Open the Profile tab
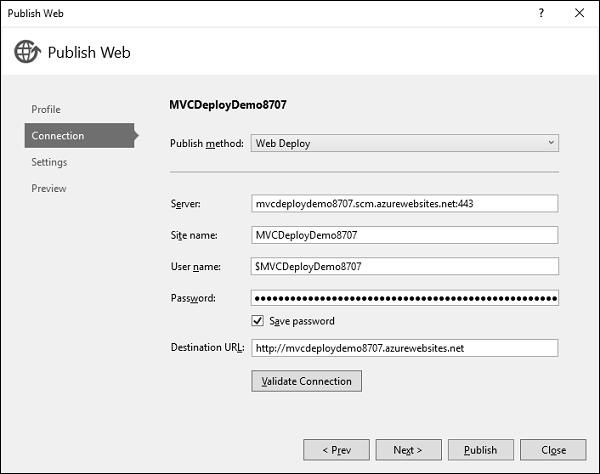Screen dimensions: 600x474 click(x=46, y=109)
